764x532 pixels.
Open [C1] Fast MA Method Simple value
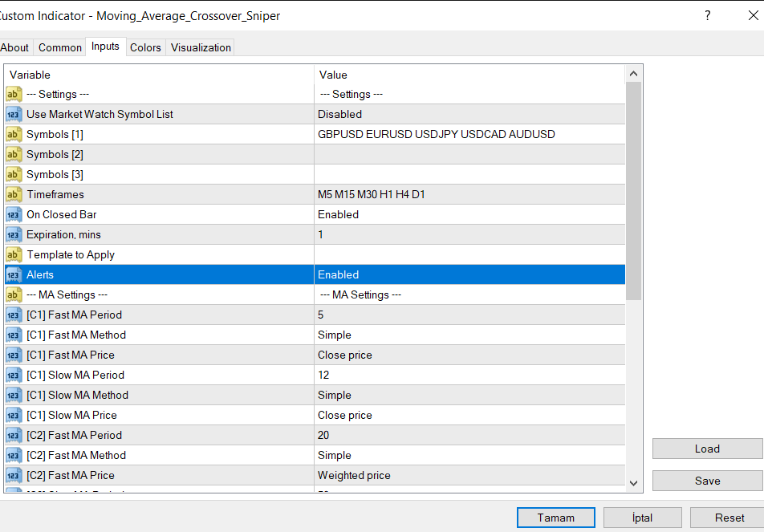point(469,335)
